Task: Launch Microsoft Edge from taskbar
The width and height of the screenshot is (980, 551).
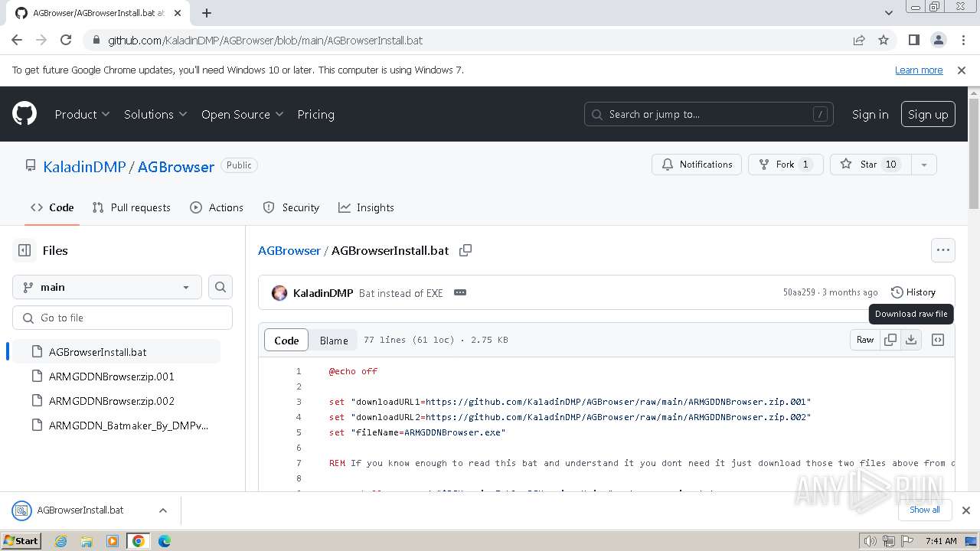Action: [x=165, y=541]
